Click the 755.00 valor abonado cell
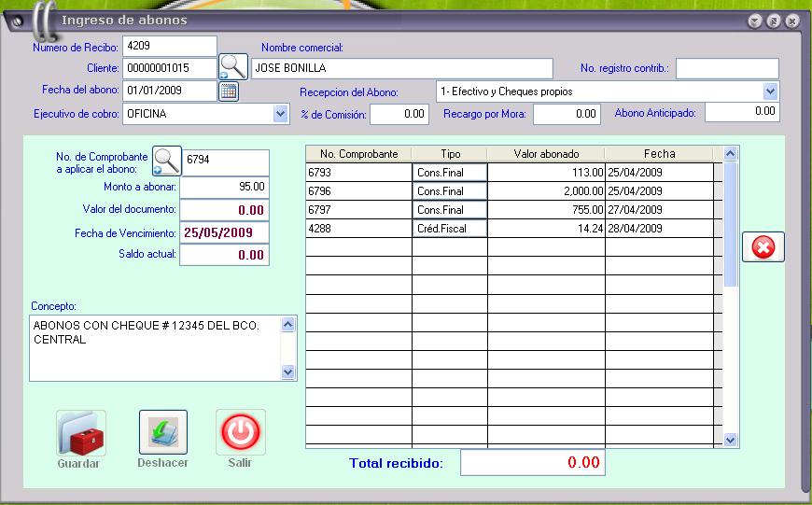The height and width of the screenshot is (505, 812). click(546, 210)
